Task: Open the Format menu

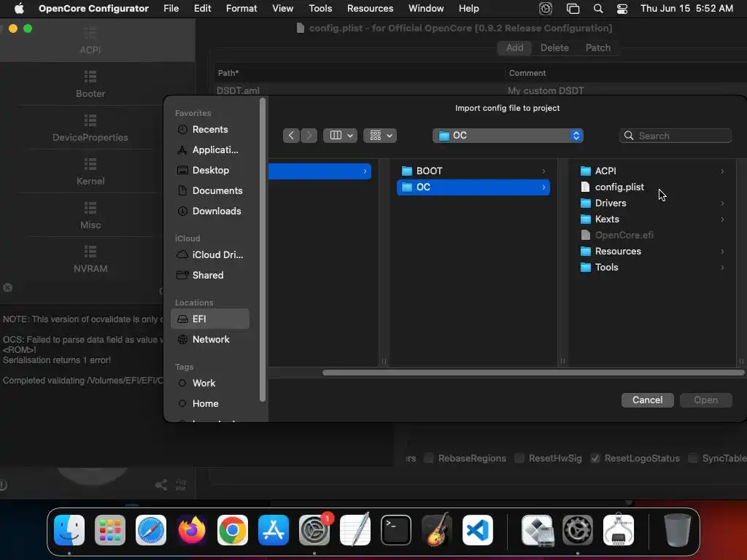Action: pyautogui.click(x=241, y=9)
